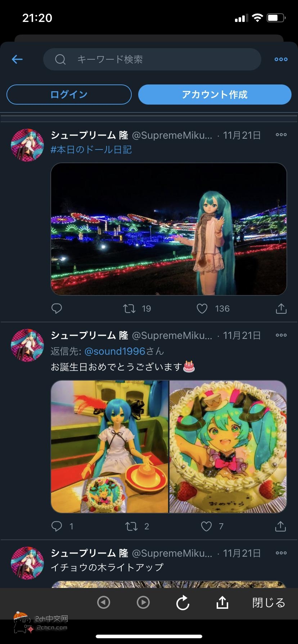The image size is (298, 644).
Task: Tap the ログイン button
Action: pyautogui.click(x=69, y=95)
